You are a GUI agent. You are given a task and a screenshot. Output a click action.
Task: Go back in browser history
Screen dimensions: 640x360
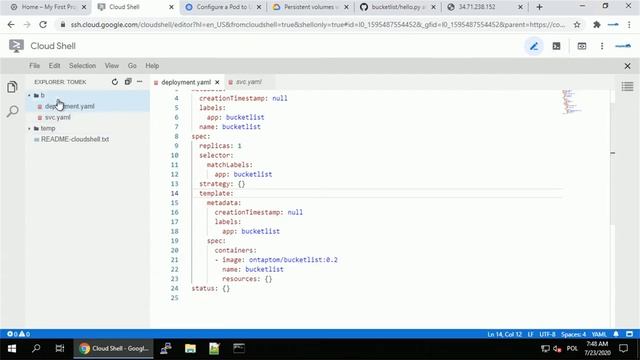point(11,25)
